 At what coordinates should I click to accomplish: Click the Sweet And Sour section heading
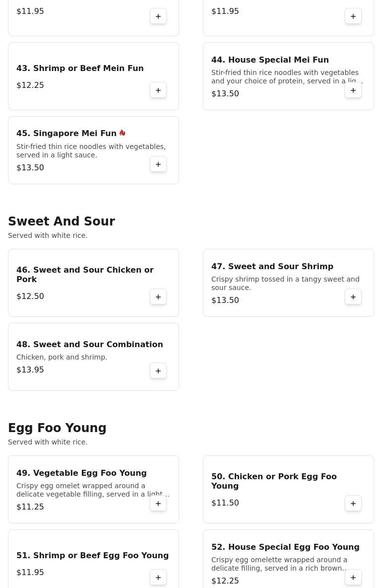(x=62, y=221)
